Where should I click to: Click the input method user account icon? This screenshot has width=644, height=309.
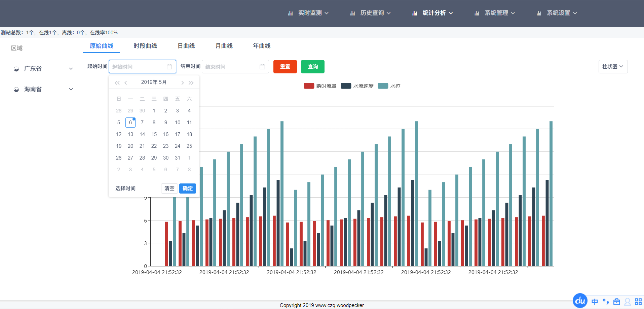pos(628,302)
